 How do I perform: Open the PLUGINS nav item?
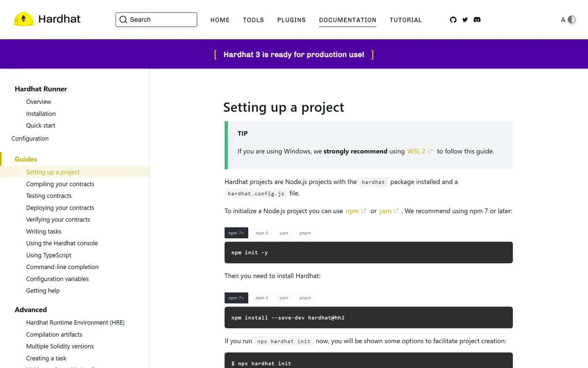click(291, 20)
